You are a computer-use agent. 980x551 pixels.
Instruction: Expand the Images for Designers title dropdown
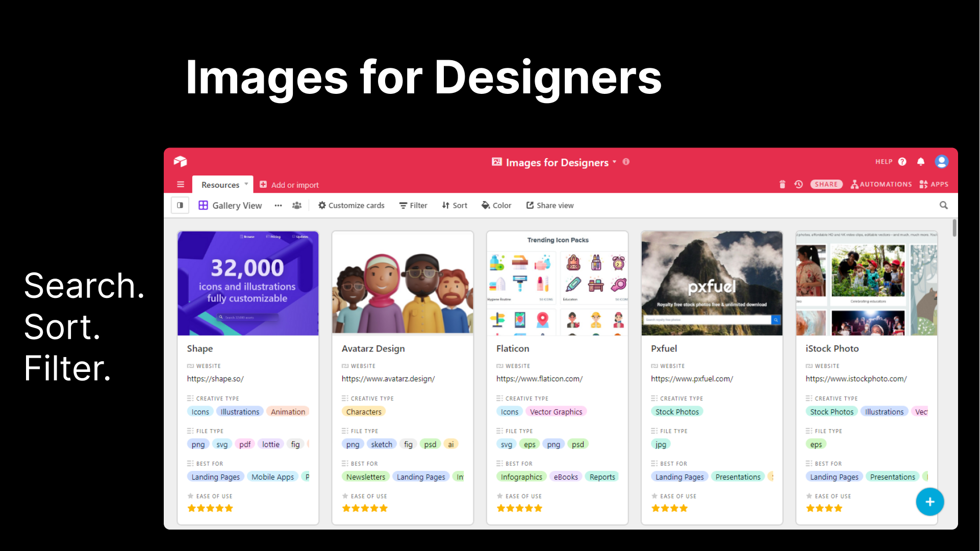tap(614, 162)
